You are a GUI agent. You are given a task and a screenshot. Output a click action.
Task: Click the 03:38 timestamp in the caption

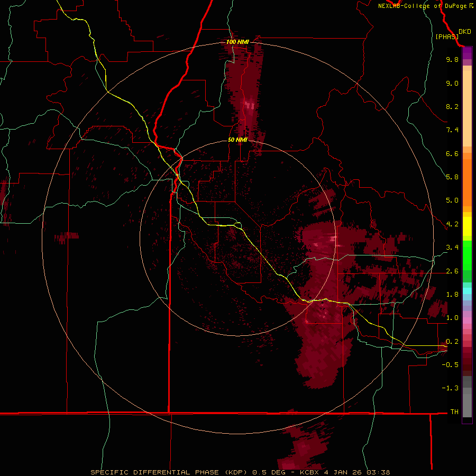pyautogui.click(x=378, y=472)
